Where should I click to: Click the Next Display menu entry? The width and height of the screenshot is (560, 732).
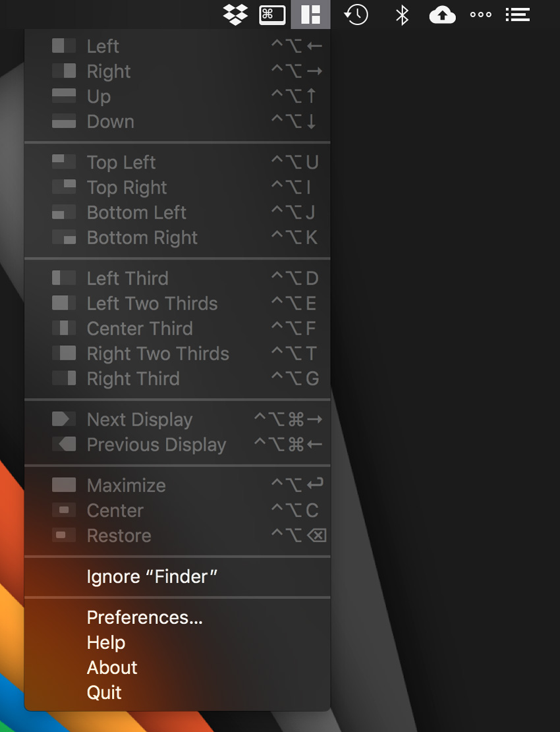pos(140,420)
